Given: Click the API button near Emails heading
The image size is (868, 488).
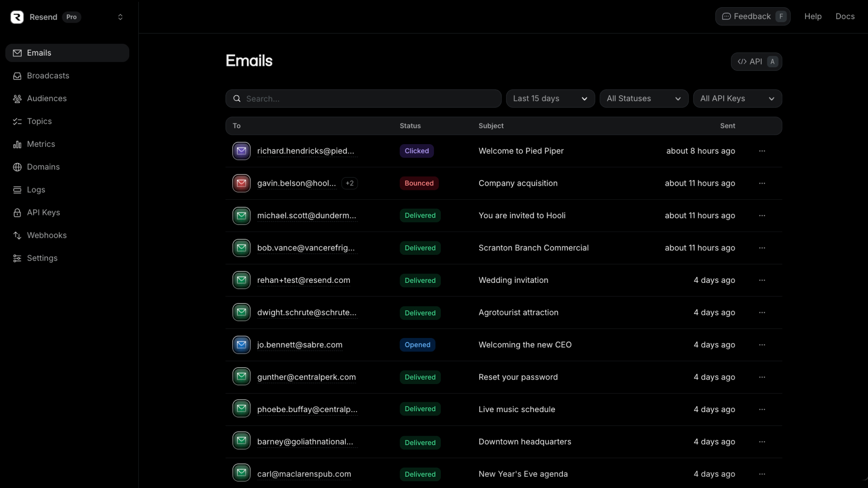Looking at the screenshot, I should coord(756,61).
